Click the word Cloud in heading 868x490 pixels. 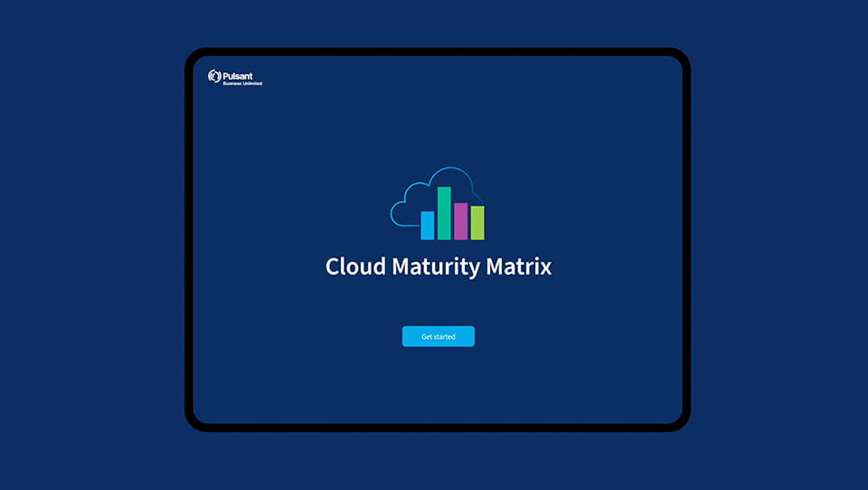pyautogui.click(x=355, y=267)
